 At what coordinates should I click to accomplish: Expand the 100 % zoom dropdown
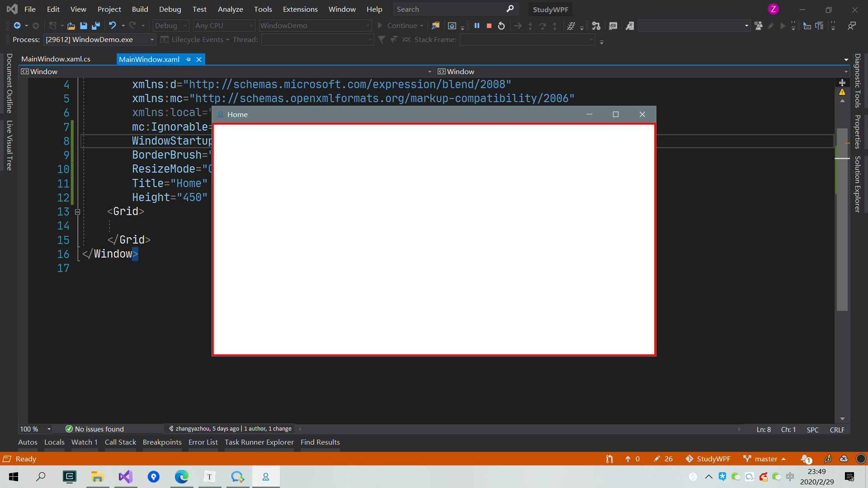49,429
